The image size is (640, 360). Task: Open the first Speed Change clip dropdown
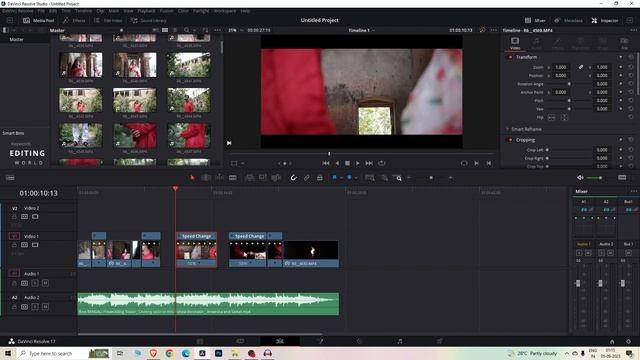[x=199, y=263]
